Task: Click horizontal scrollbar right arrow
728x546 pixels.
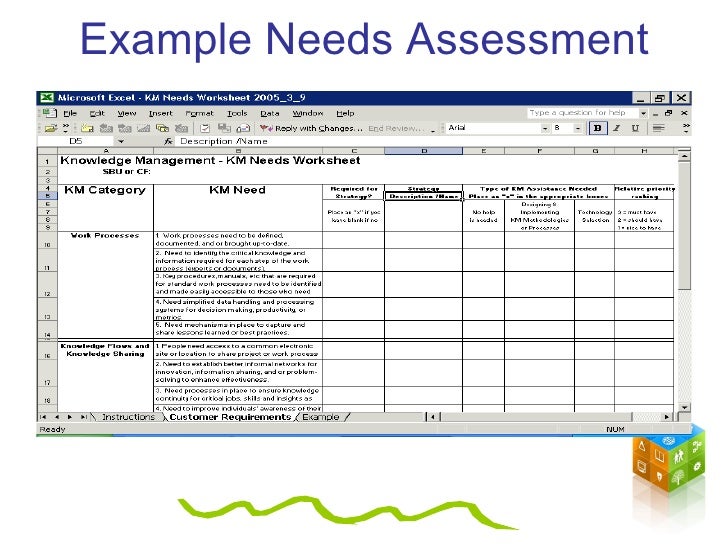Action: 667,417
